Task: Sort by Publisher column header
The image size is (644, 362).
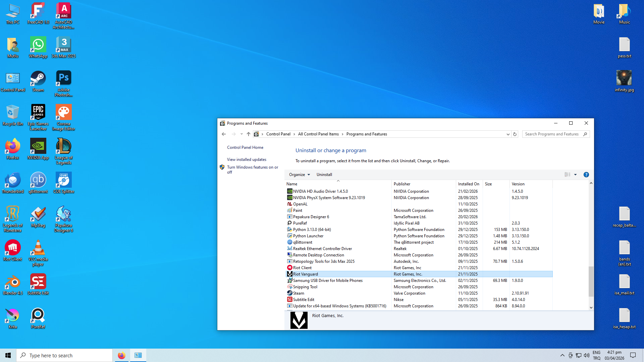Action: coord(424,184)
